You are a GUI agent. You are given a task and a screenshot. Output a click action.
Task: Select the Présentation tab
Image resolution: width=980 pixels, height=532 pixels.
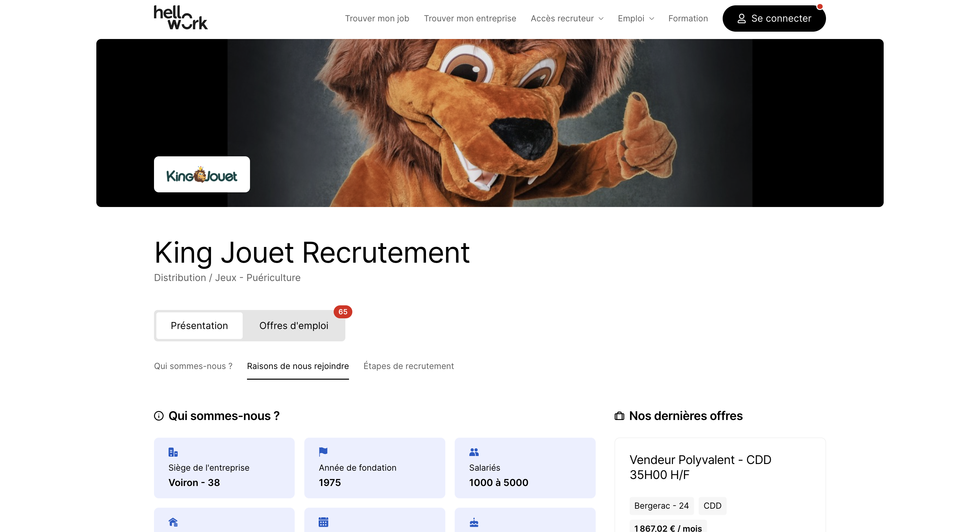pos(199,325)
